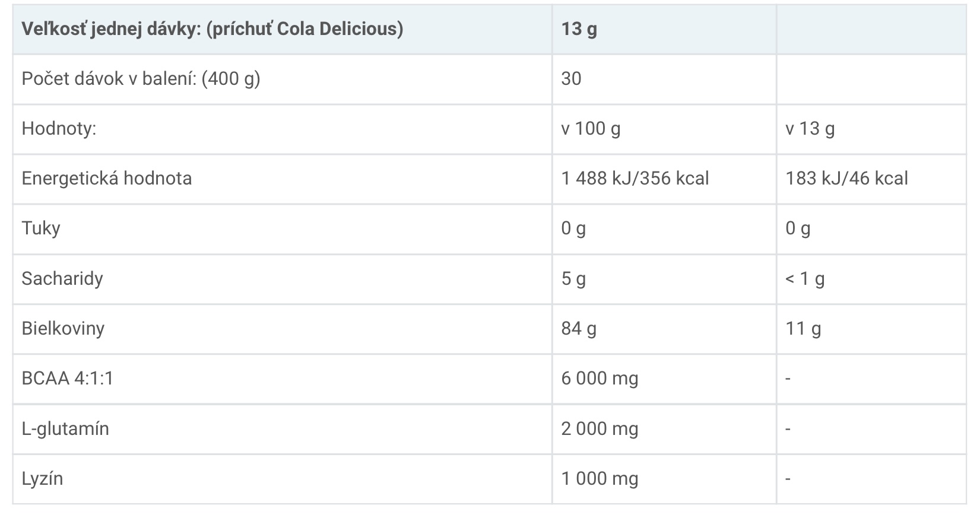Click the 'Bielkoviny' row label
This screenshot has height=518, width=980.
(x=63, y=328)
